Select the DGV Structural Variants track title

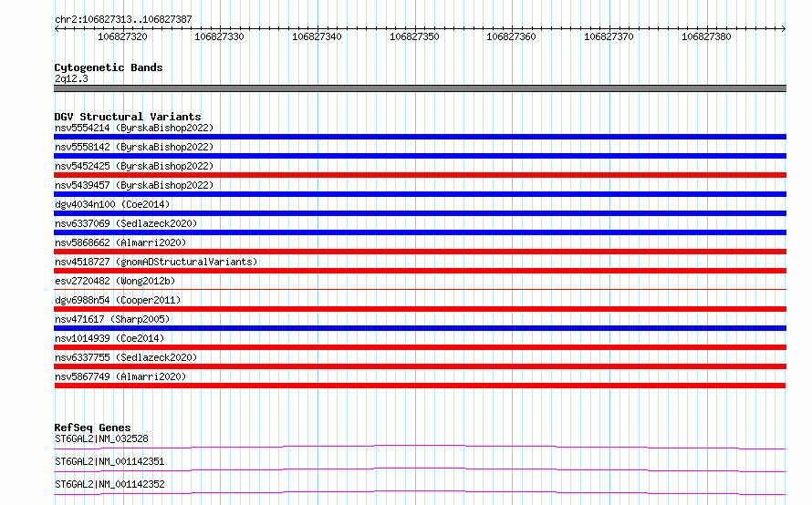click(128, 117)
